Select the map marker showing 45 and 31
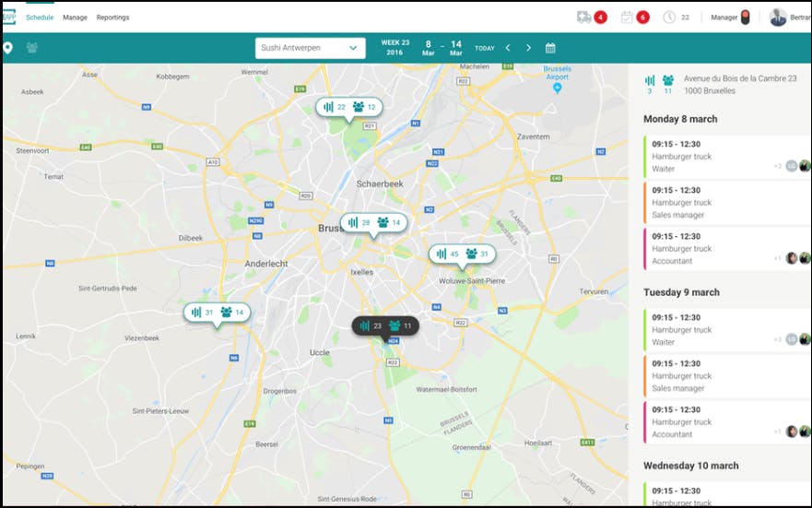The width and height of the screenshot is (812, 508). [463, 254]
